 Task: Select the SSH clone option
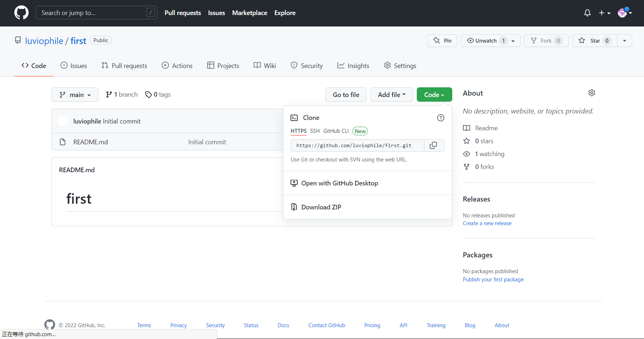[315, 131]
